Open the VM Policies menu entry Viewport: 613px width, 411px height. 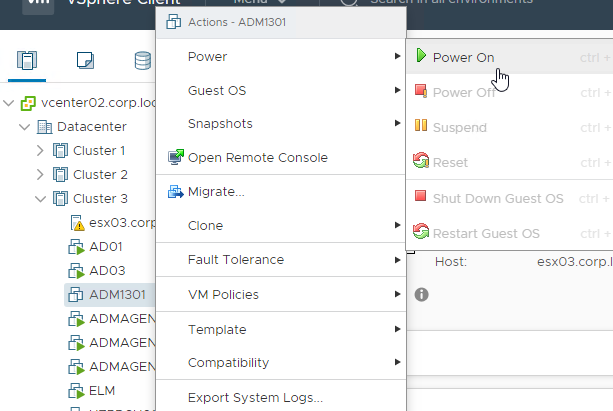pos(281,294)
